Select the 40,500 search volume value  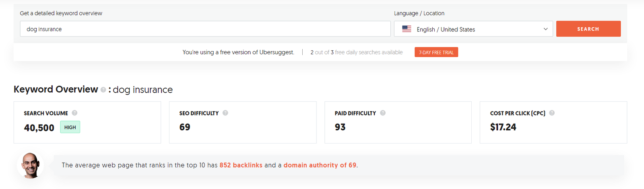(39, 128)
